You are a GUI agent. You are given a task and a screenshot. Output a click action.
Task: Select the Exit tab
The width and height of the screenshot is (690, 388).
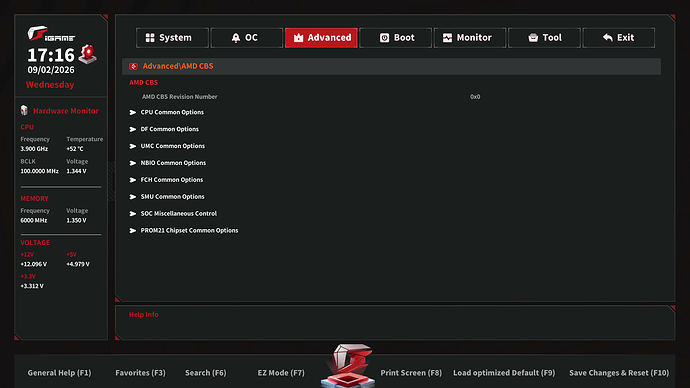click(619, 38)
